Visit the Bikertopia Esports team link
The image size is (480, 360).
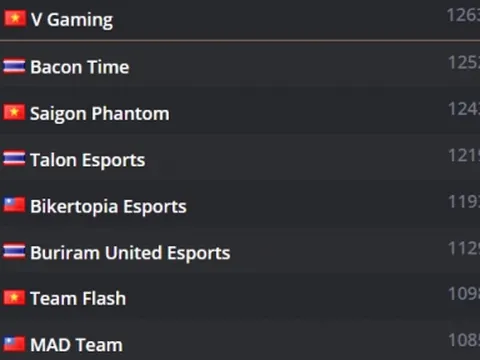pyautogui.click(x=108, y=207)
